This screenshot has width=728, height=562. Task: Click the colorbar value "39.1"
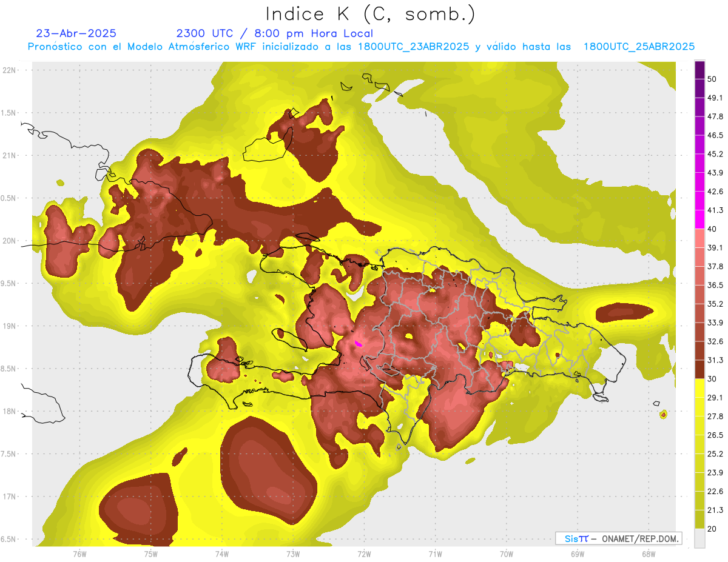715,247
